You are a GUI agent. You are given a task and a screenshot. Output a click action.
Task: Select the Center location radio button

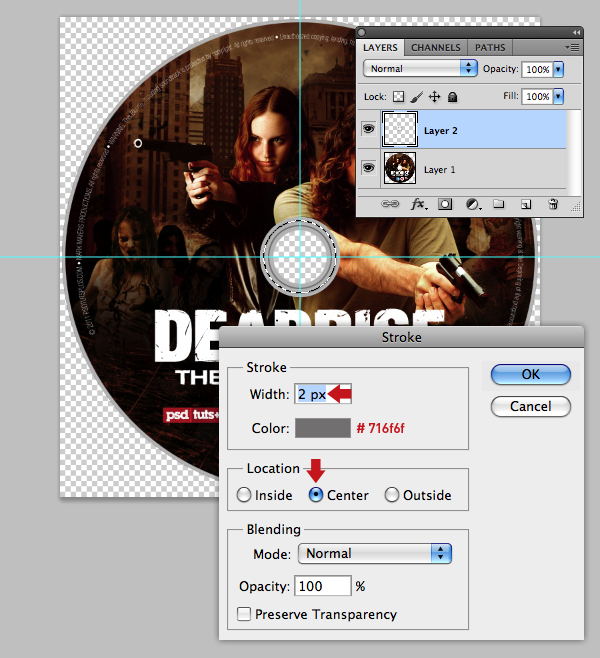click(316, 495)
